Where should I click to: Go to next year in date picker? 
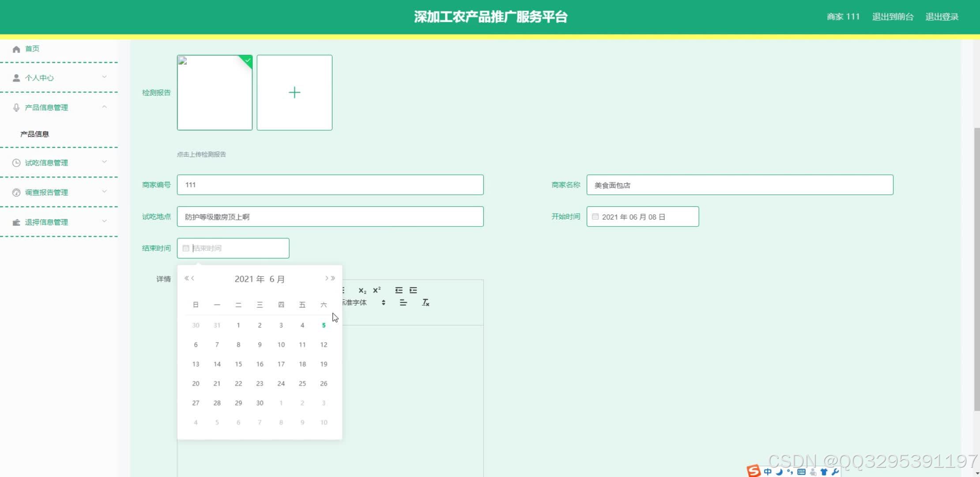[333, 278]
